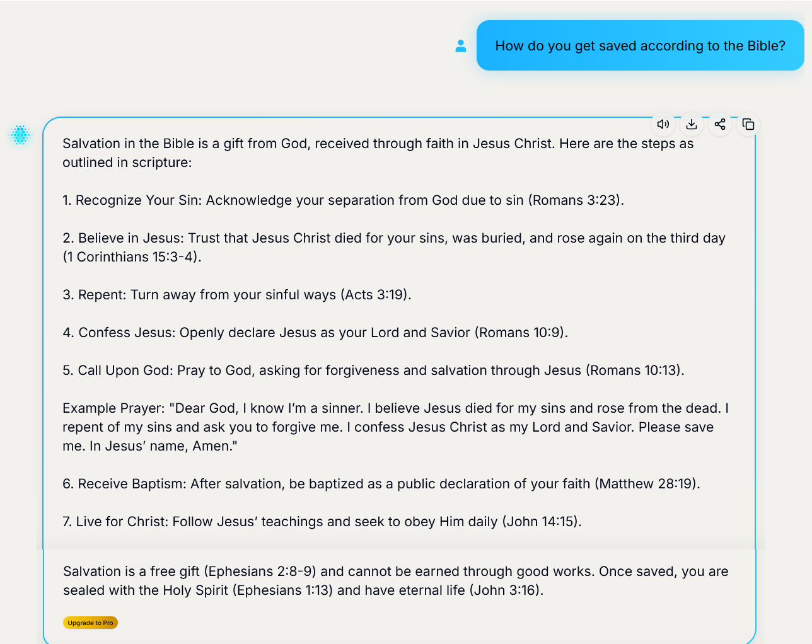812x644 pixels.
Task: Click the intro sentence 'Salvation in the Bible'
Action: click(378, 153)
